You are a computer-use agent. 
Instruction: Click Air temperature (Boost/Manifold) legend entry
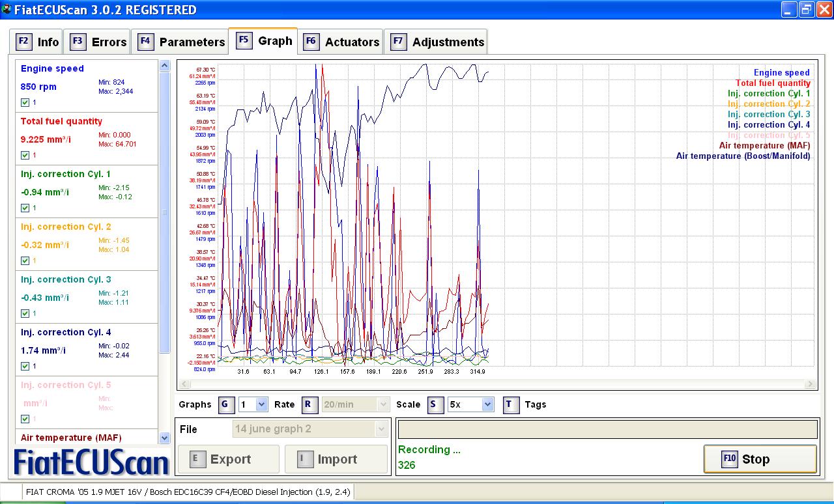click(x=743, y=156)
